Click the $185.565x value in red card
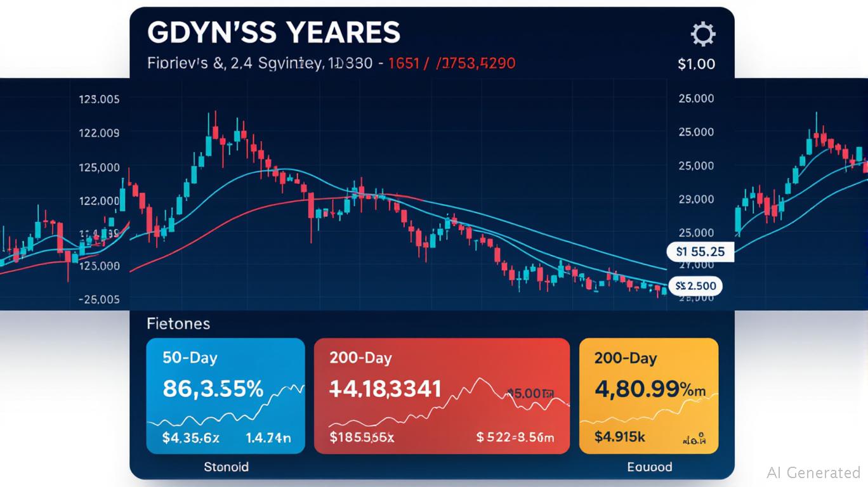This screenshot has height=487, width=868. click(362, 437)
